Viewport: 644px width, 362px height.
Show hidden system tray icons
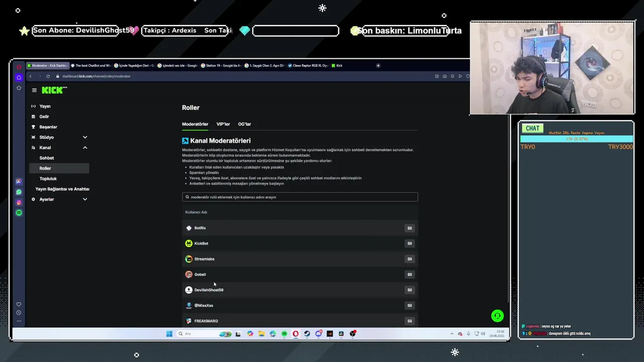pyautogui.click(x=452, y=333)
